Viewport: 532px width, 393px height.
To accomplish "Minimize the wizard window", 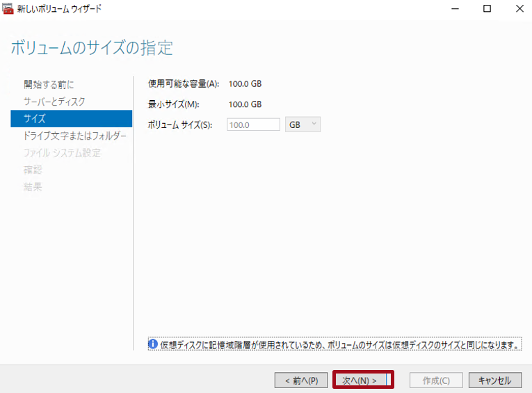I will point(455,8).
